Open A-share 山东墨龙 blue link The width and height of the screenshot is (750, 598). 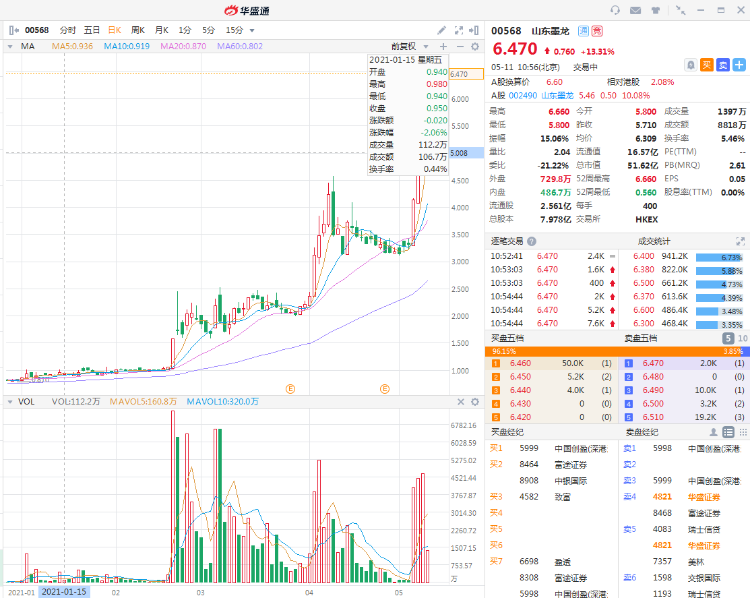coord(557,96)
